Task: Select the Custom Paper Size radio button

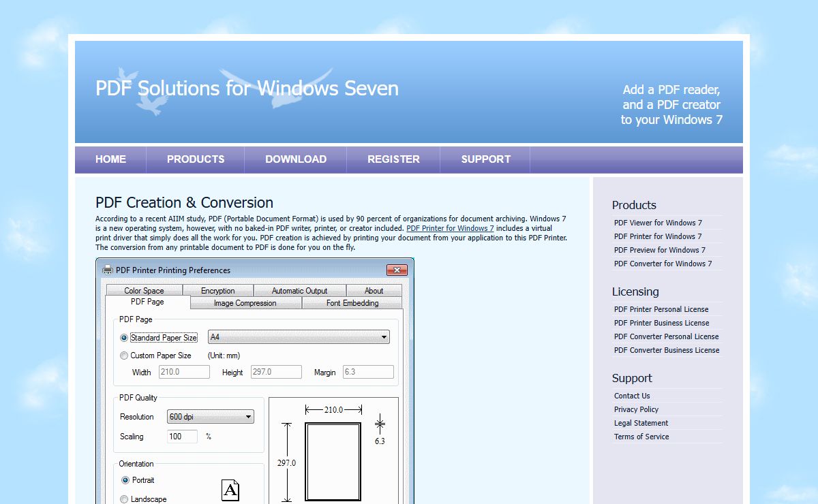Action: (124, 356)
